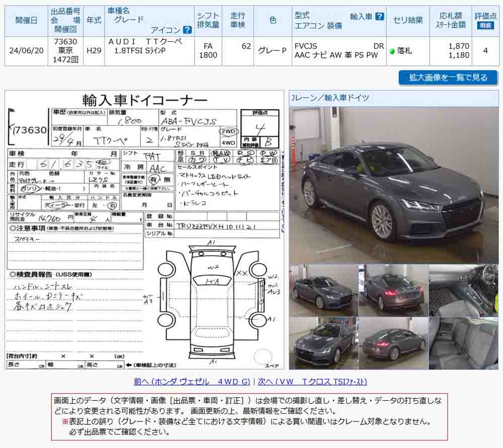
Task: Click the シフト 排気量 column header
Action: tap(208, 21)
